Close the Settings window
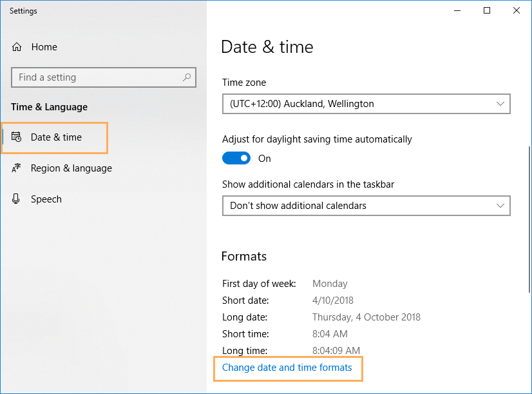Screen dimensions: 532x394 (517, 10)
